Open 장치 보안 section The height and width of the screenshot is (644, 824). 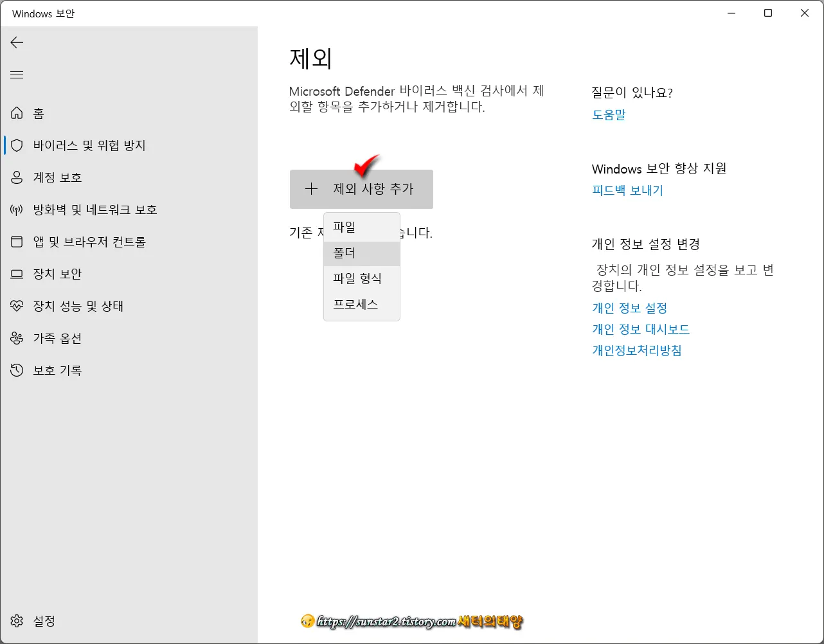[x=58, y=273]
